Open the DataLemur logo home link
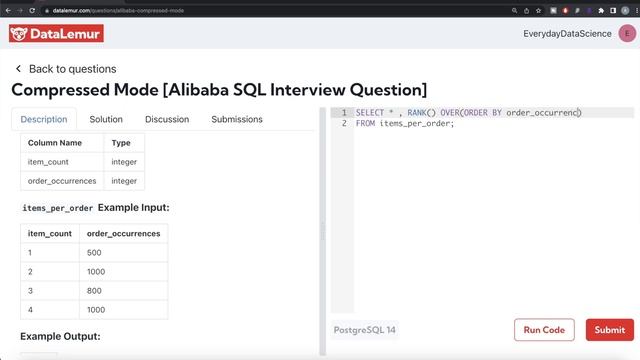This screenshot has height=360, width=640. [56, 33]
